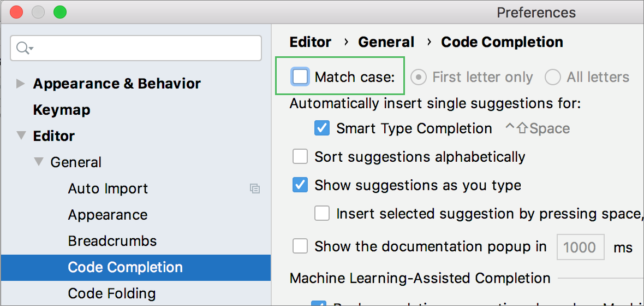Viewport: 644px width, 306px height.
Task: Click the copy icon beside Auto Import
Action: 254,189
